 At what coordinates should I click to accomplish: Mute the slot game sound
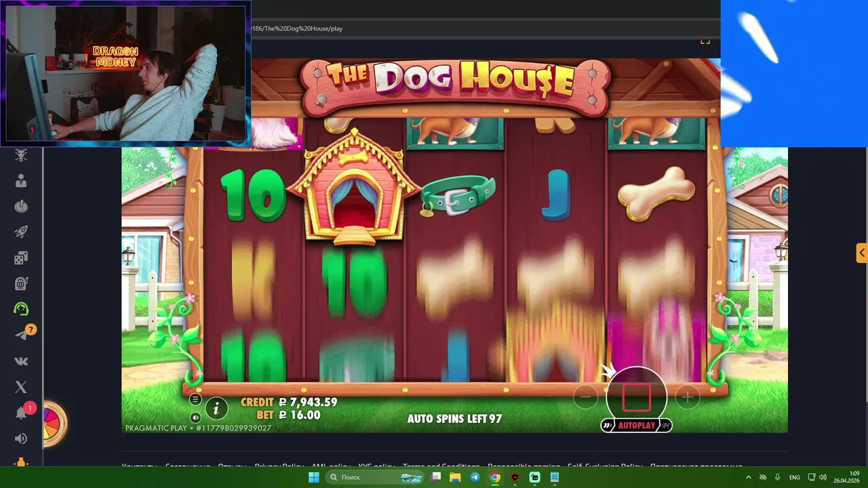195,418
